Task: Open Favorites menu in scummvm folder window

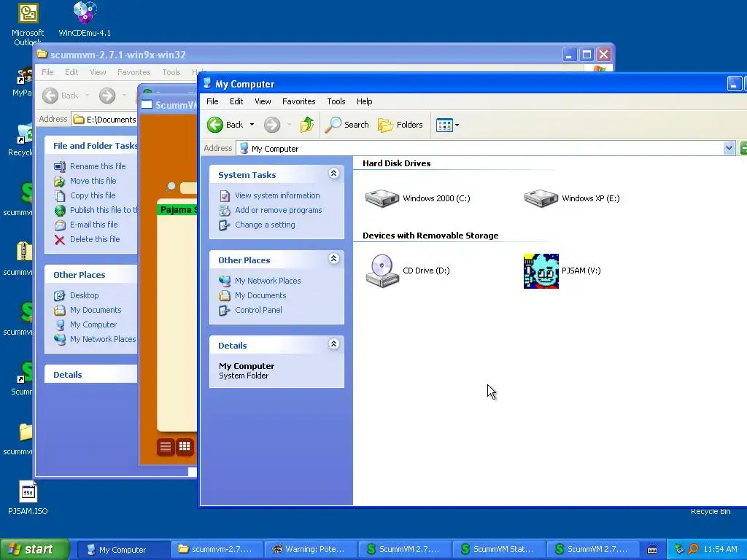Action: 134,72
